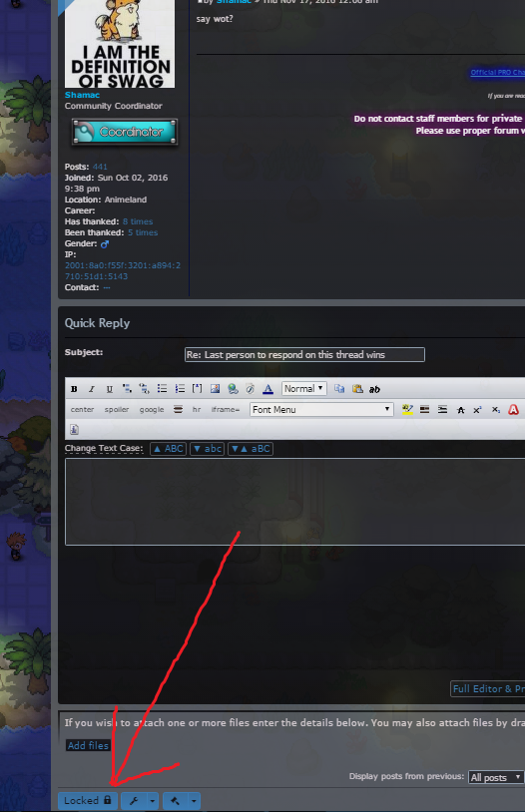Insert URL link globe icon
Image resolution: width=525 pixels, height=812 pixels.
(233, 388)
